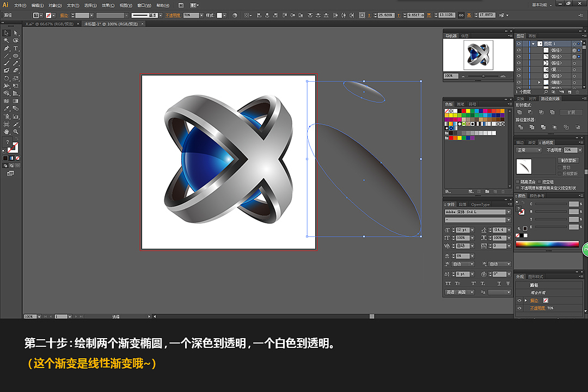588x392 pixels.
Task: Open the blending mode dropdown showing 正常
Action: (529, 150)
